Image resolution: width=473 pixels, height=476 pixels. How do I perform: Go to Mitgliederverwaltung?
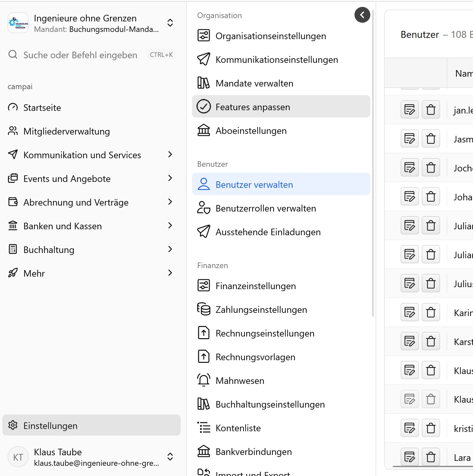tap(66, 131)
